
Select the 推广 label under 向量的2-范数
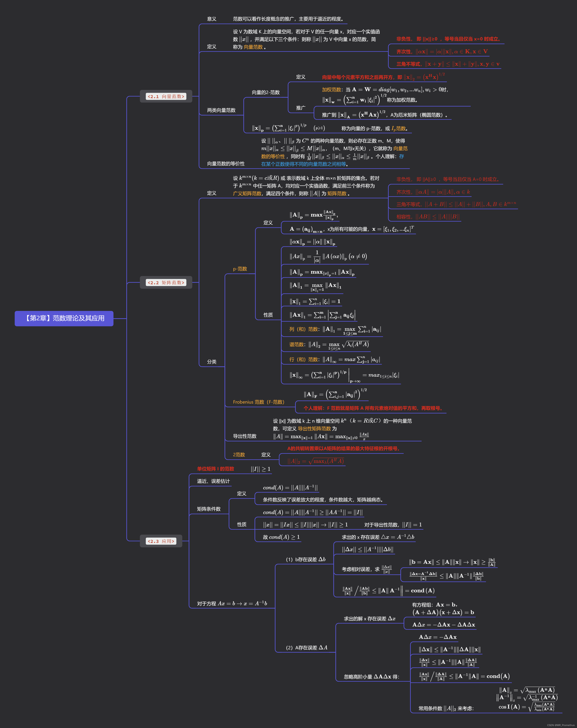[x=301, y=108]
